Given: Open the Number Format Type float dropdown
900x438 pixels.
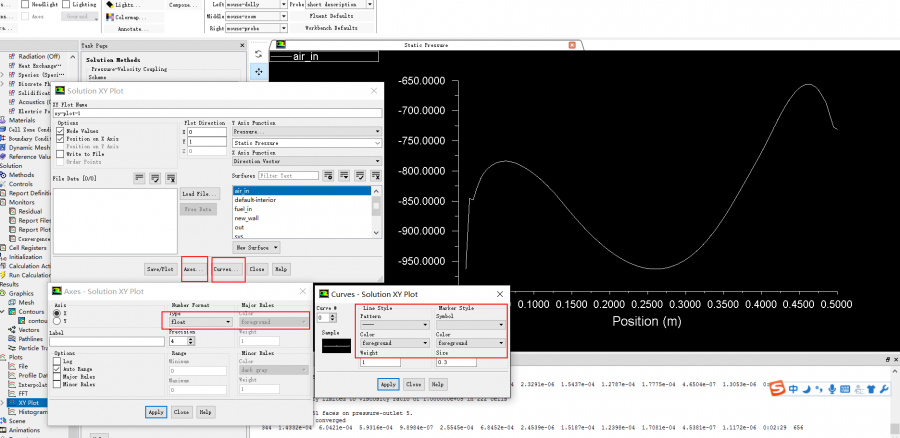Looking at the screenshot, I should click(x=200, y=322).
